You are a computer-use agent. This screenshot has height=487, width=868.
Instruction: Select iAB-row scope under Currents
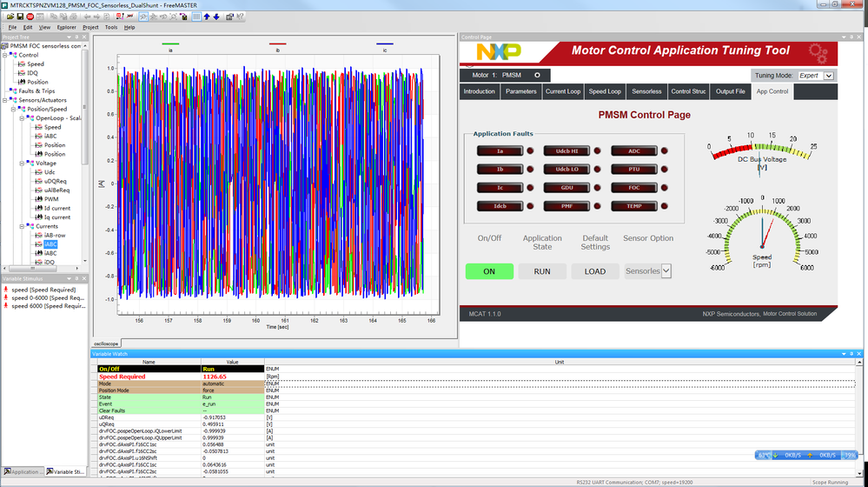click(x=55, y=236)
